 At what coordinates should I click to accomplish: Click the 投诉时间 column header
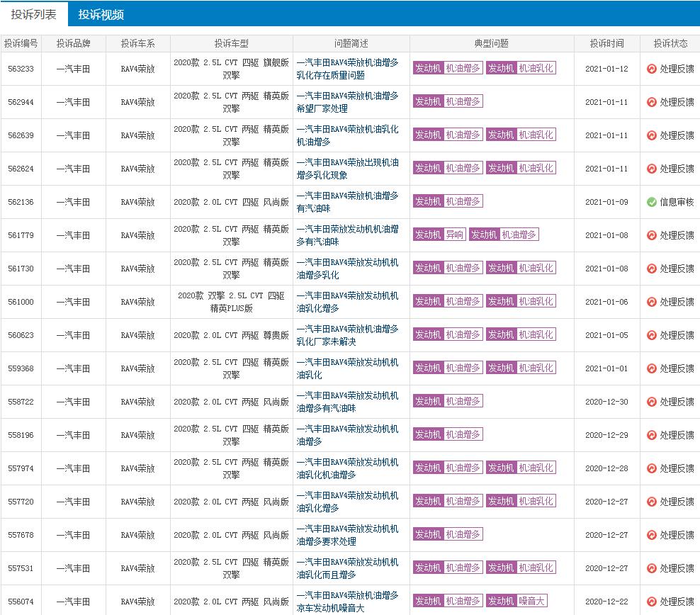(x=606, y=43)
